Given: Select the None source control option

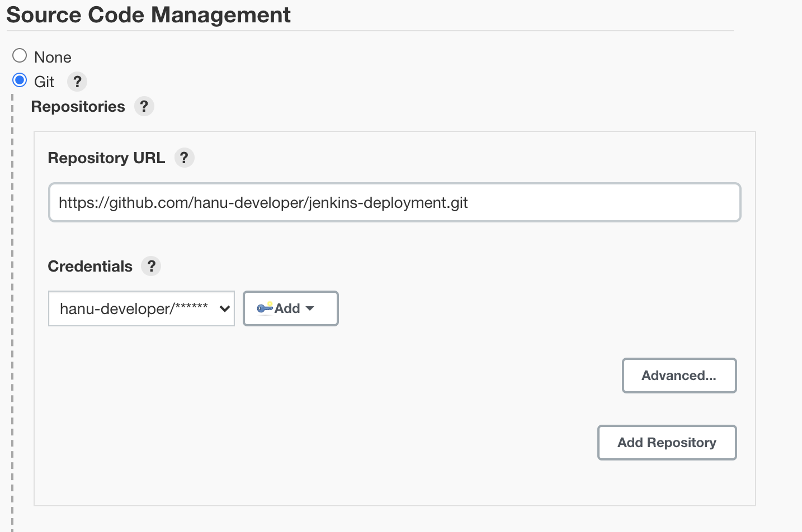Looking at the screenshot, I should [20, 56].
